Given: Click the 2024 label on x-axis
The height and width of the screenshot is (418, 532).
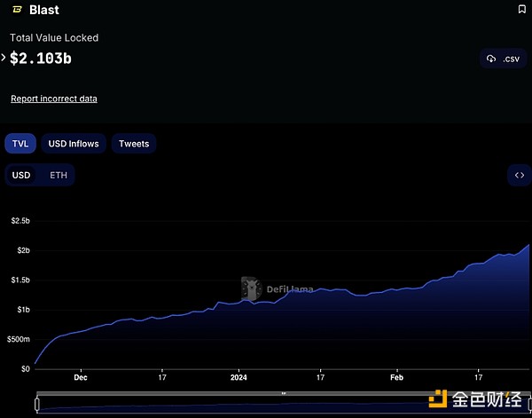Looking at the screenshot, I should [x=238, y=376].
